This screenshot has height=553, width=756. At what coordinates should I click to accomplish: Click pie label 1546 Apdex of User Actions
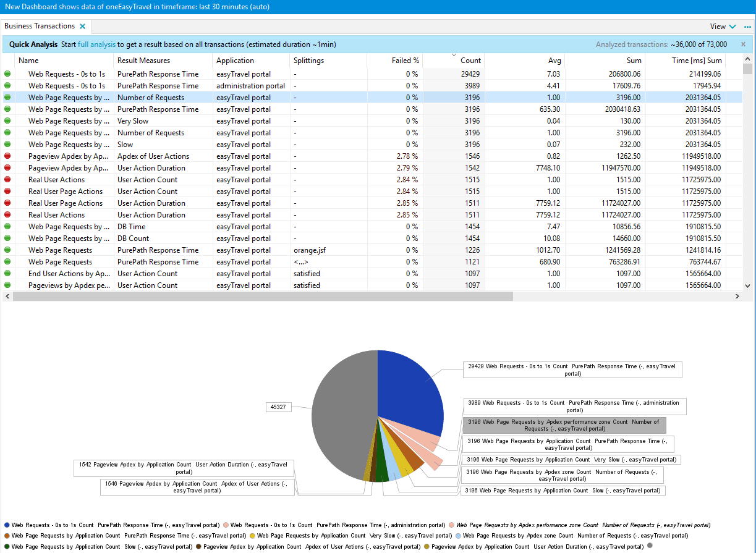coord(197,487)
